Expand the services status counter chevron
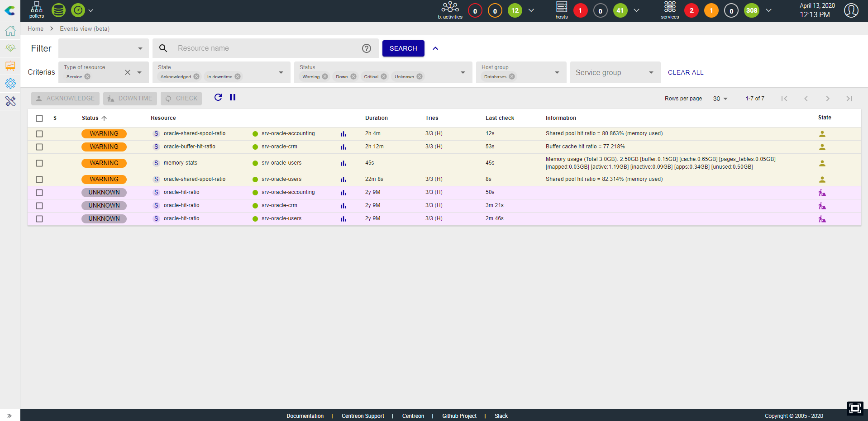 (768, 10)
